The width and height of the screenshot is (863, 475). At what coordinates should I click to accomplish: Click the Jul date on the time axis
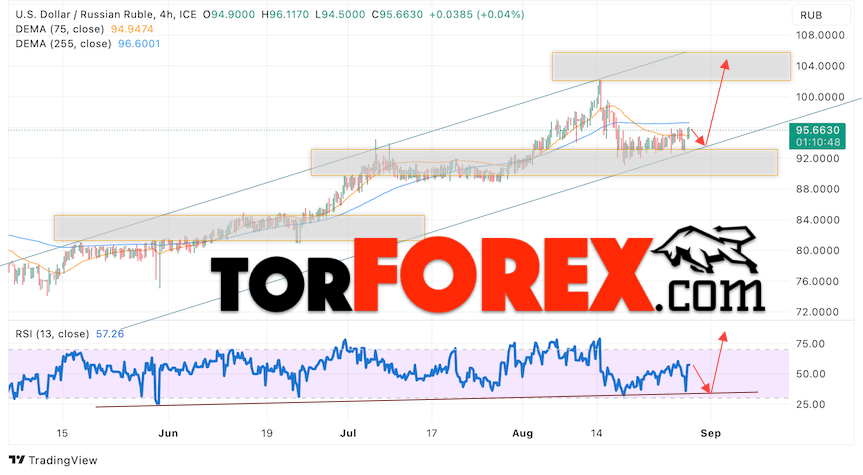coord(348,433)
